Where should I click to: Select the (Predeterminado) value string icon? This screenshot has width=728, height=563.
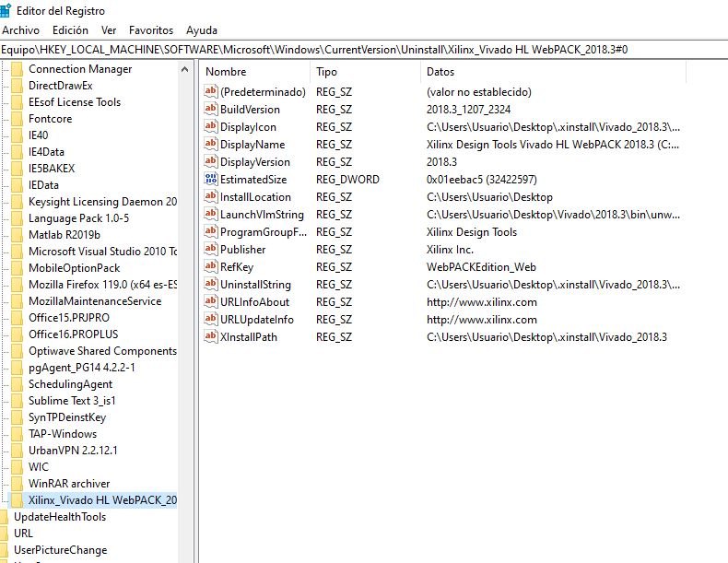210,91
